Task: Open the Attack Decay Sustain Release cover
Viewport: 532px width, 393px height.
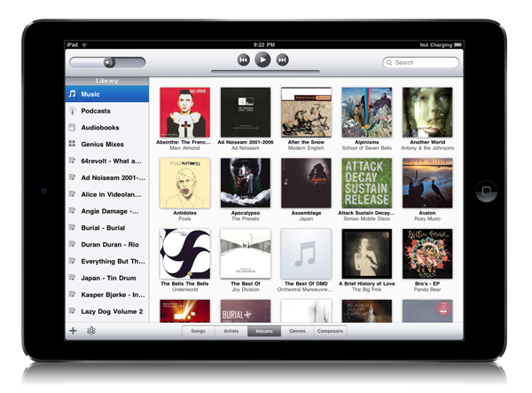Action: pyautogui.click(x=367, y=183)
